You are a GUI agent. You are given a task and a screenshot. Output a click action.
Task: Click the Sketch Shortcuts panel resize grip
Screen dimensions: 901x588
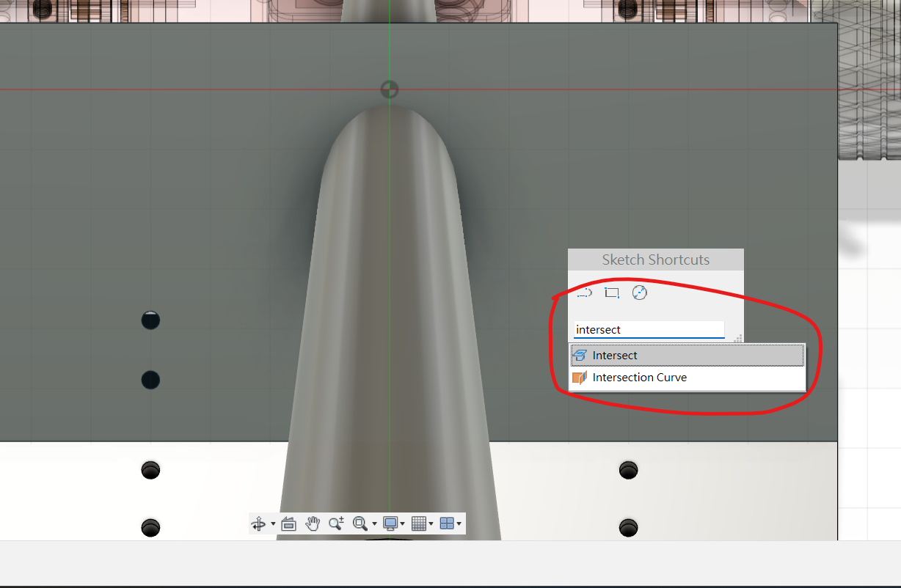pos(738,338)
